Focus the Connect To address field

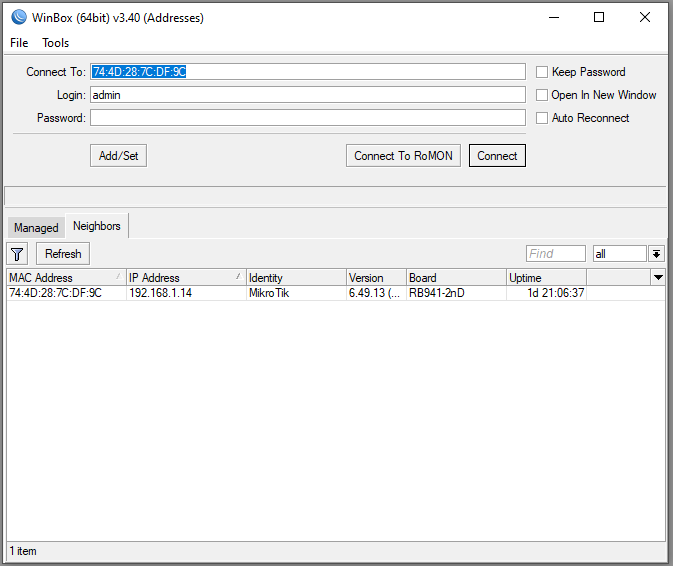pyautogui.click(x=308, y=72)
